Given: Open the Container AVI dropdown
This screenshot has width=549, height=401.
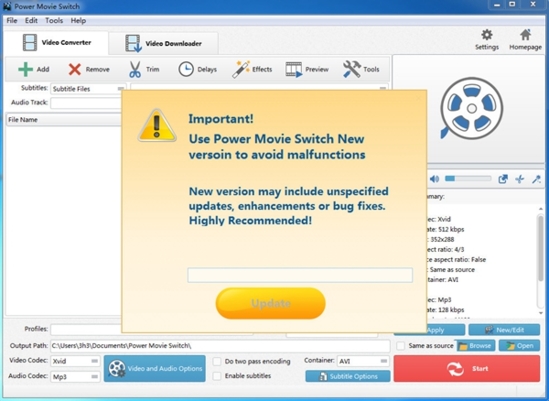Looking at the screenshot, I should click(363, 361).
